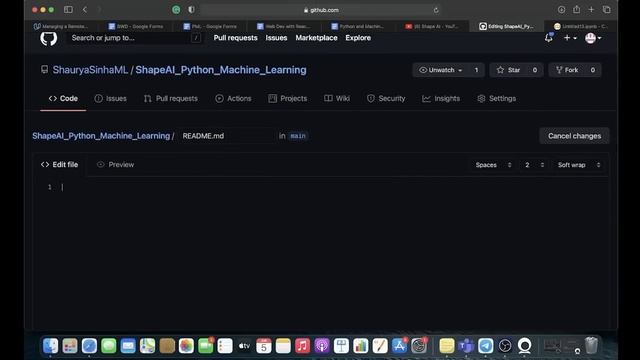Switch to the Security tab
640x360 pixels.
click(386, 98)
